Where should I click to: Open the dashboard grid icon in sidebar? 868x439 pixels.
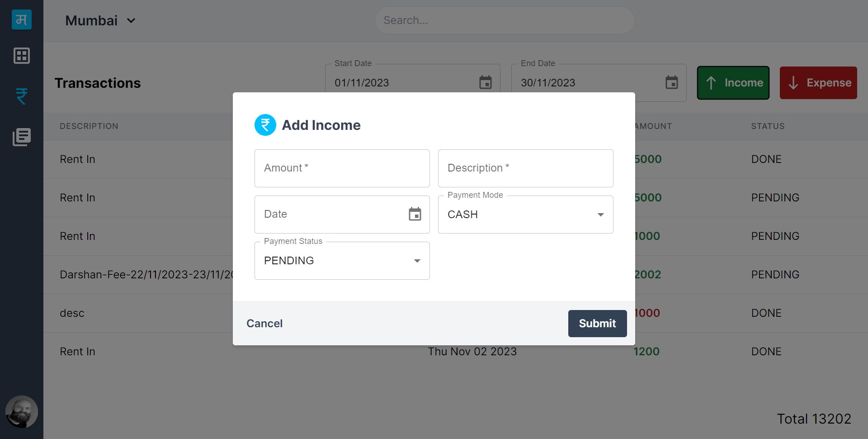coord(22,56)
